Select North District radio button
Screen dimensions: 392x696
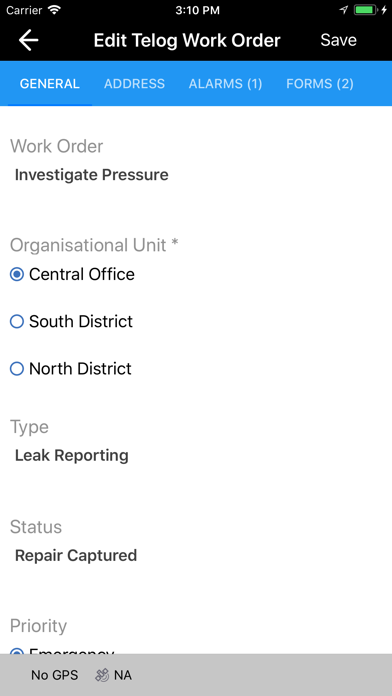point(17,368)
